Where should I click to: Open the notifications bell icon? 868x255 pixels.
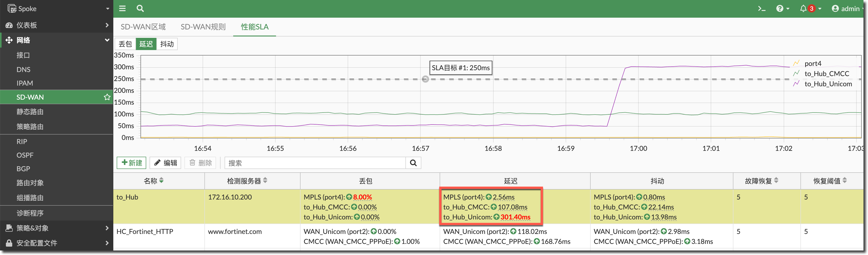[803, 8]
